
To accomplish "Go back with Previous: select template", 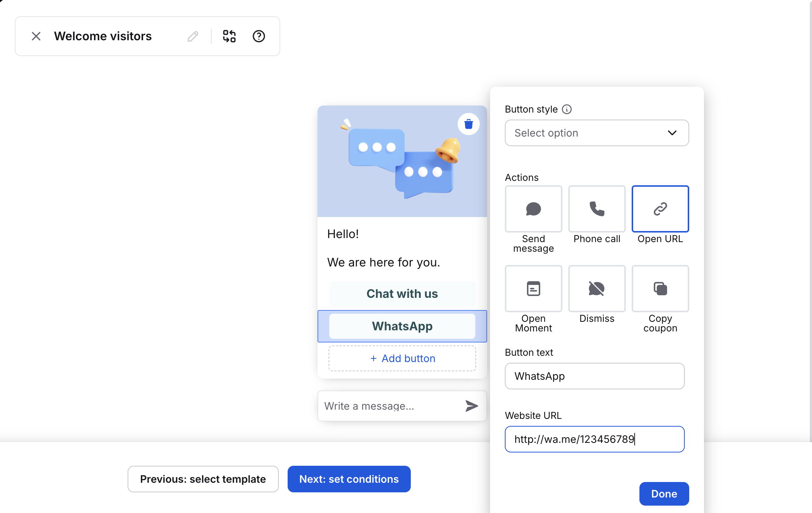I will click(203, 479).
